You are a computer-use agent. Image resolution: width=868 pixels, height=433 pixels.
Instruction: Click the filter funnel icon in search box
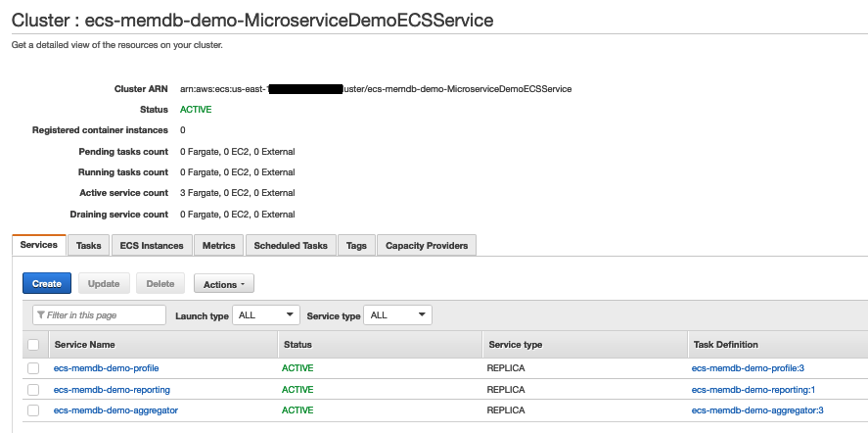pyautogui.click(x=41, y=314)
